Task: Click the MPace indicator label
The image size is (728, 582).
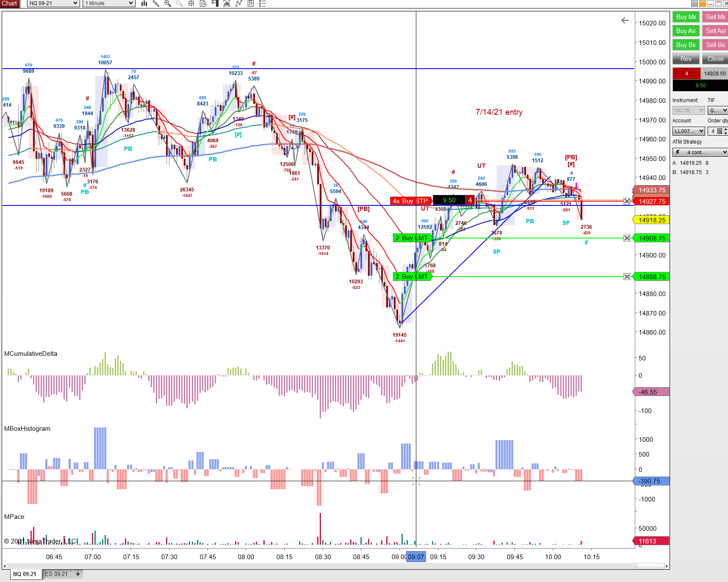Action: (14, 517)
